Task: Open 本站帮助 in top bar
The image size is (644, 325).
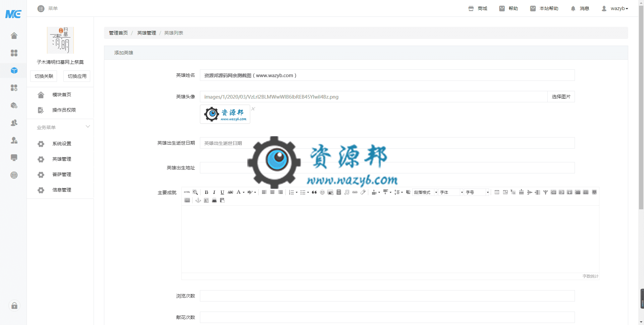Action: (x=544, y=8)
